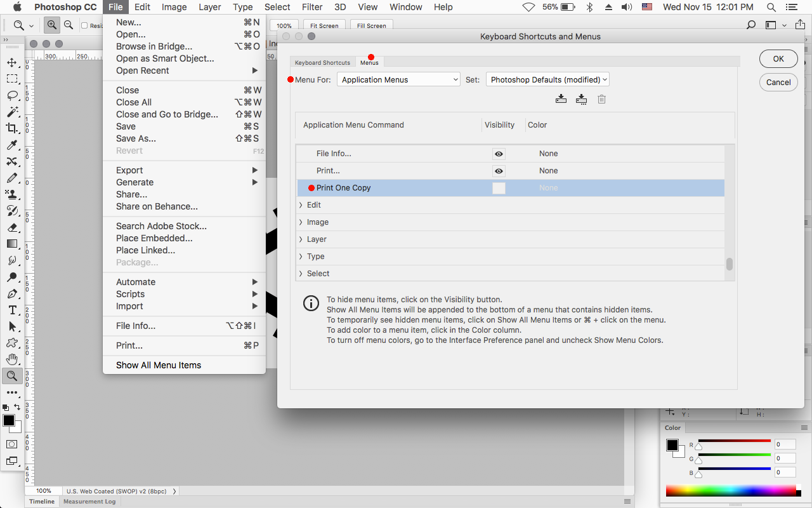The width and height of the screenshot is (812, 508).
Task: Select the Move tool
Action: (11, 62)
